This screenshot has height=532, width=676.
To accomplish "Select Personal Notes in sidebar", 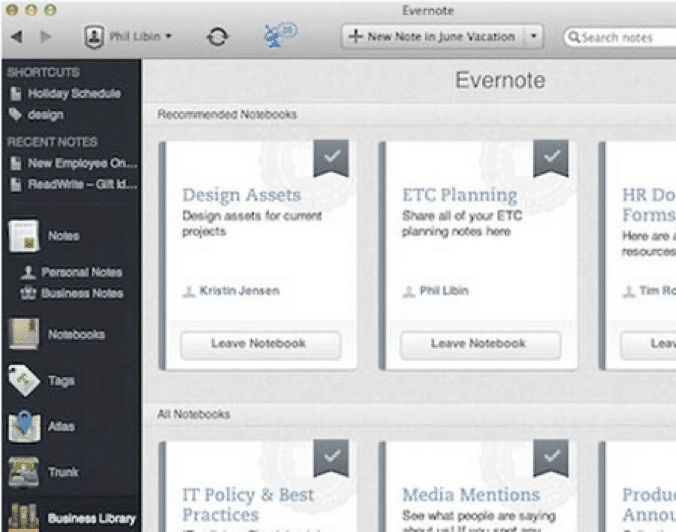I will click(81, 272).
